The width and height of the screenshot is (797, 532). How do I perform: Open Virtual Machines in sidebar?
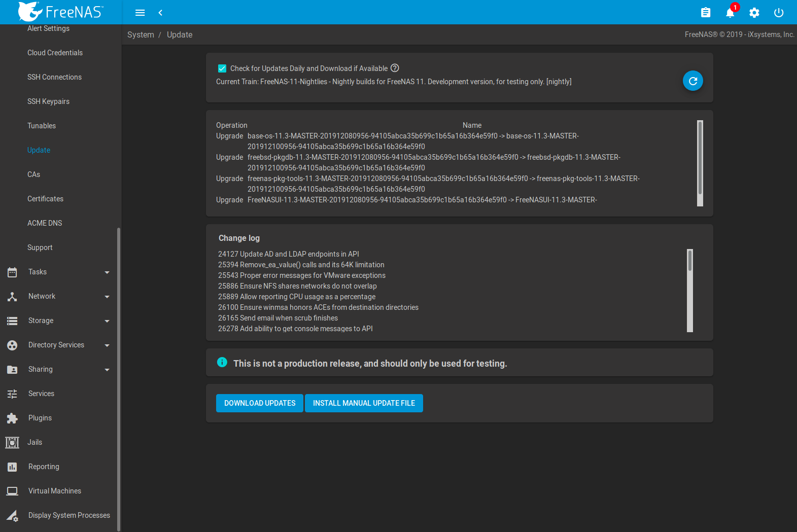coord(55,491)
